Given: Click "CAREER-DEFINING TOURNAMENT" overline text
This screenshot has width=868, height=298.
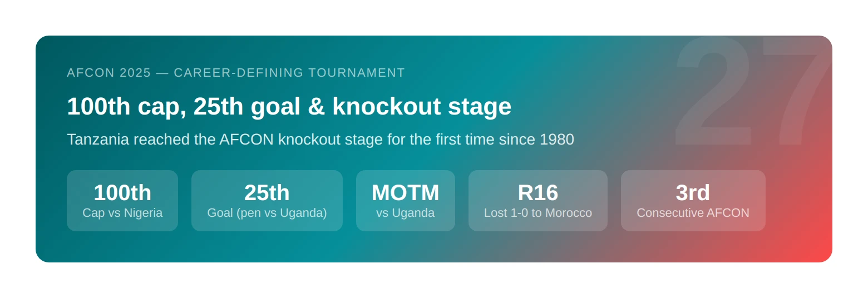Looking at the screenshot, I should coord(289,73).
